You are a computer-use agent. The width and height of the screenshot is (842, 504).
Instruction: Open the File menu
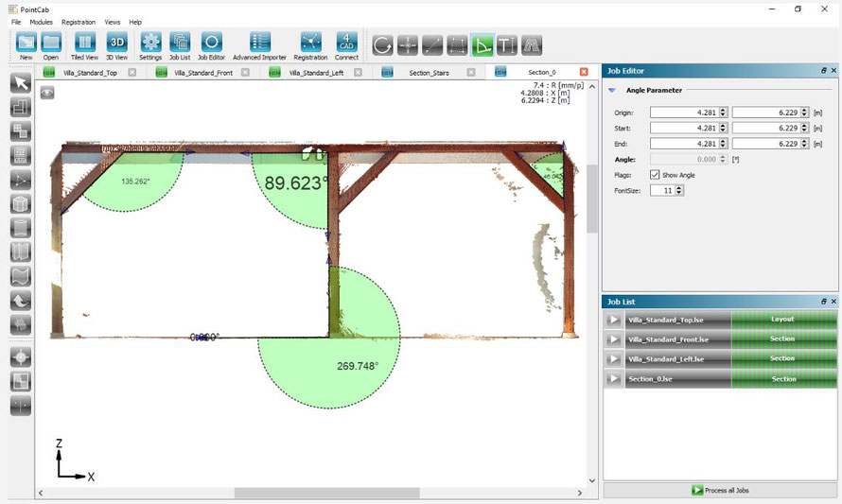pyautogui.click(x=16, y=22)
